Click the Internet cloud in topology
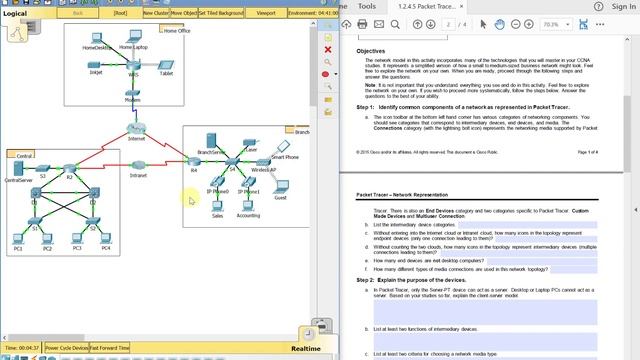Viewport: 640px width, 360px height. [136, 129]
